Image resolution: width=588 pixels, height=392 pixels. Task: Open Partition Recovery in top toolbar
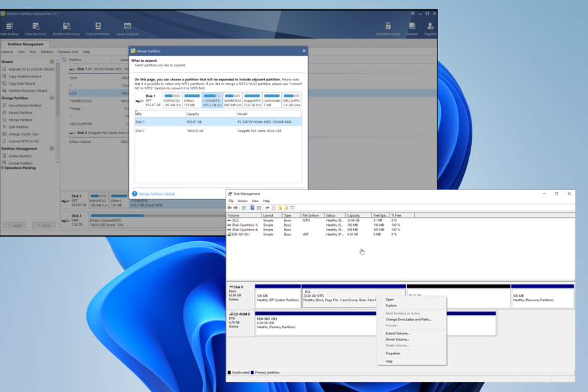[x=66, y=29]
